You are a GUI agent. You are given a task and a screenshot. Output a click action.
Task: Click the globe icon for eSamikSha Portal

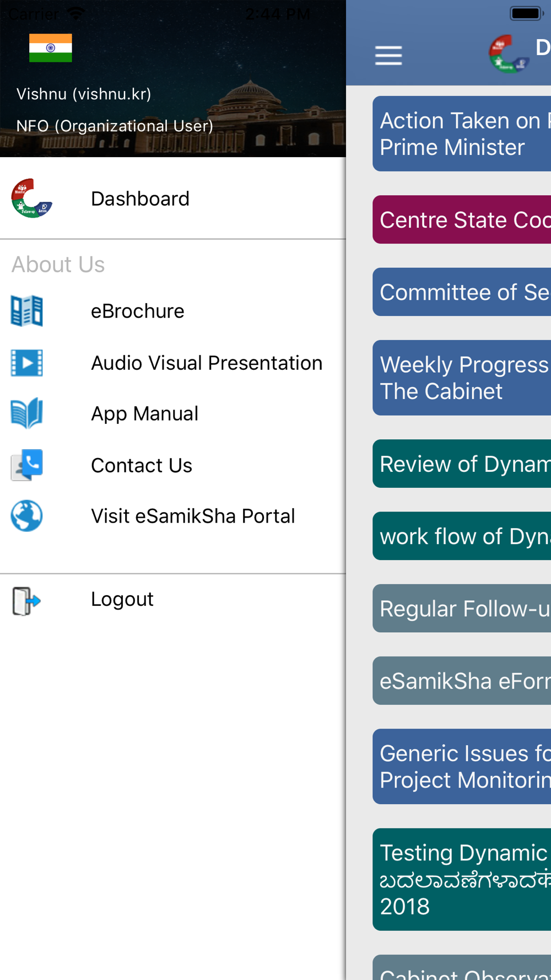[26, 516]
